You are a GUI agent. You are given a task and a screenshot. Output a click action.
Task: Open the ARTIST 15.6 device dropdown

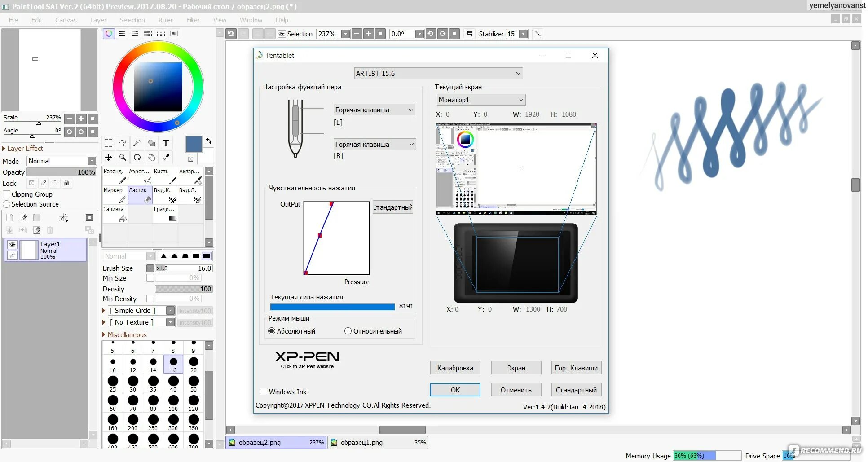[438, 73]
